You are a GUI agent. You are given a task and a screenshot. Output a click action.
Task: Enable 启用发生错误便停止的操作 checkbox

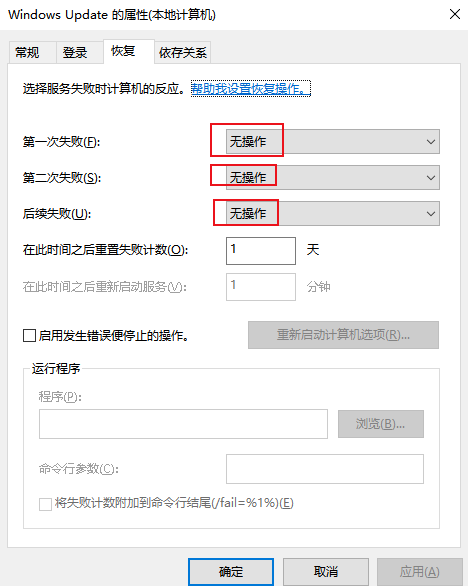30,336
